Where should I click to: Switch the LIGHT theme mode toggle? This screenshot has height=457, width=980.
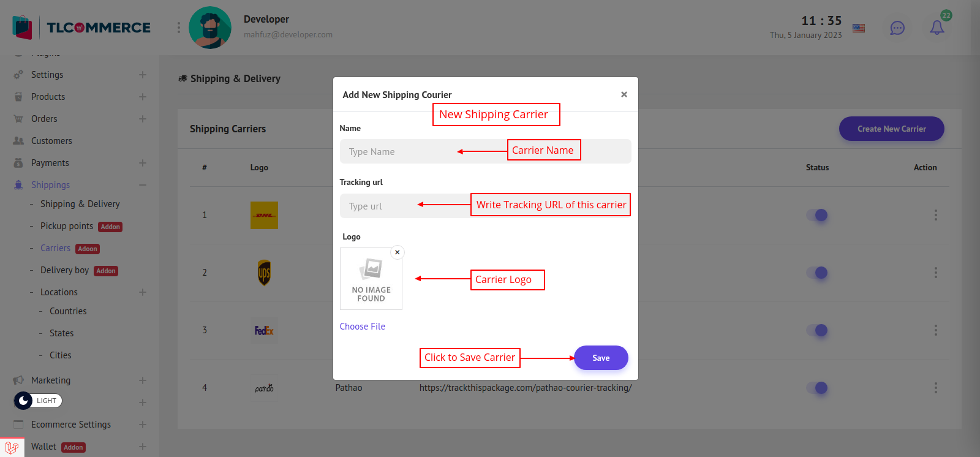pyautogui.click(x=38, y=401)
